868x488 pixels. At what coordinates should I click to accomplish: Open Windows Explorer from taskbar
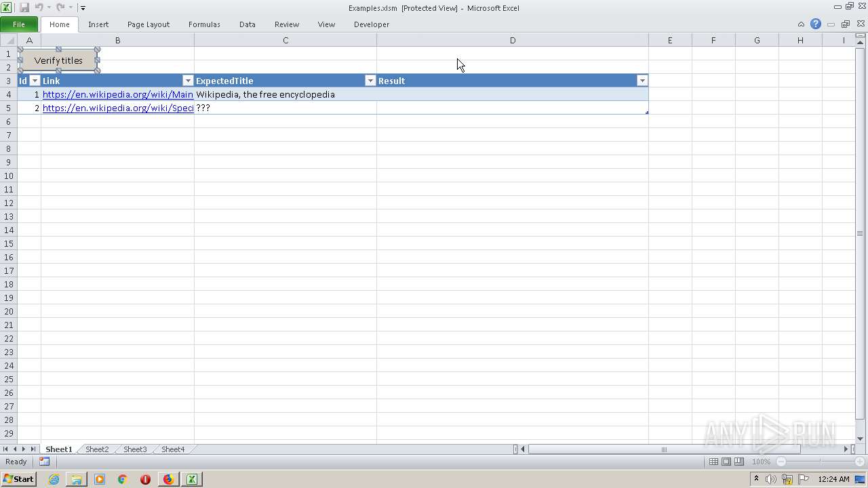(77, 479)
